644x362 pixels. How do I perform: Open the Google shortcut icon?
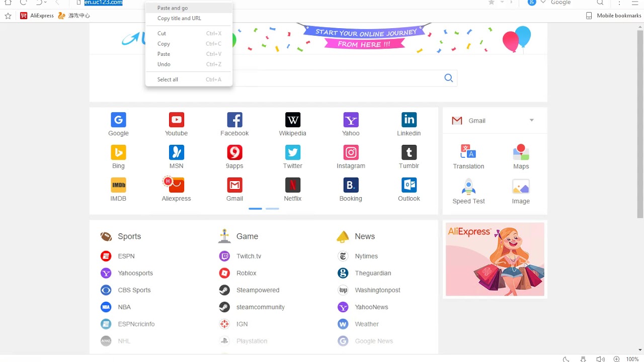[x=118, y=120]
